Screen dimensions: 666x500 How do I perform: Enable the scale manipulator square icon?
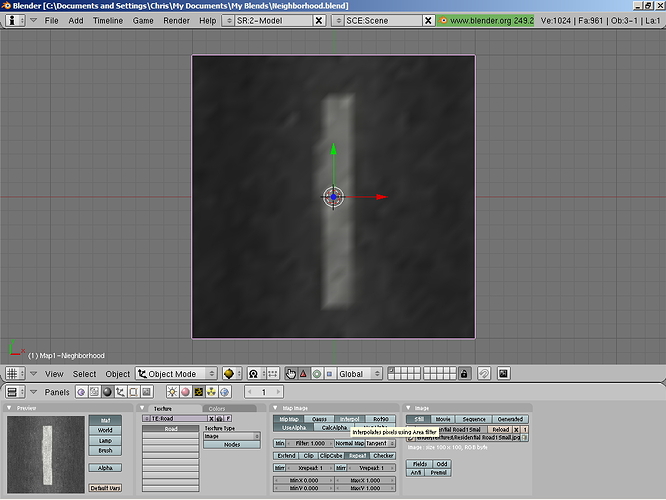[329, 373]
